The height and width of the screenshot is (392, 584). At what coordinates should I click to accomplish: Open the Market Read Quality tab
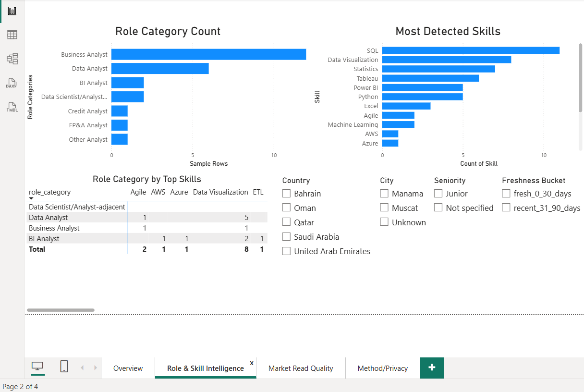tap(301, 368)
